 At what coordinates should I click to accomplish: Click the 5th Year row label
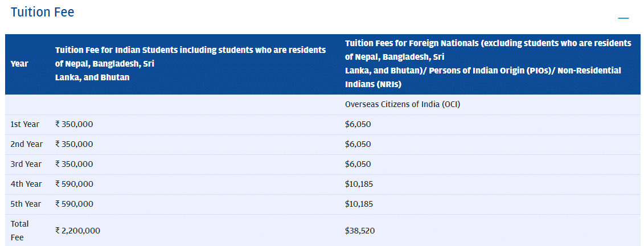[x=26, y=204]
